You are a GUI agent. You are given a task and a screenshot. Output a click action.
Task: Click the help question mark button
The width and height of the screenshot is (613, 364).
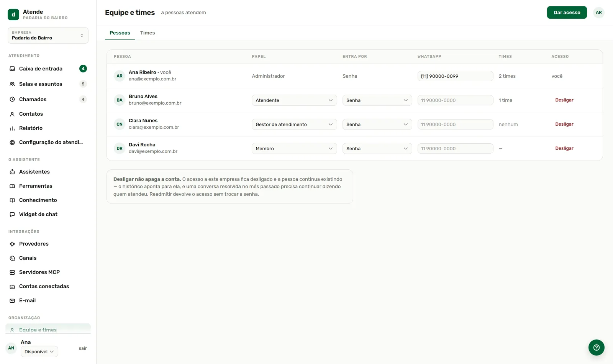[x=596, y=348]
